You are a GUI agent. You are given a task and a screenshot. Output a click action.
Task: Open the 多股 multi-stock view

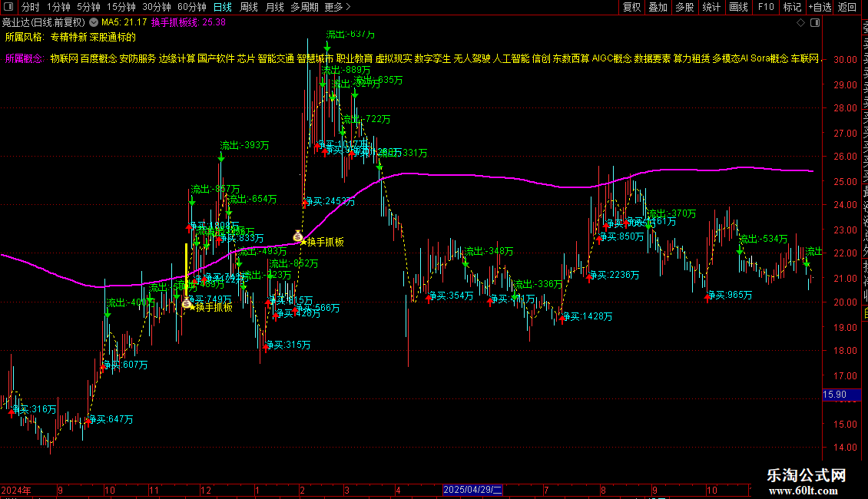click(x=684, y=7)
